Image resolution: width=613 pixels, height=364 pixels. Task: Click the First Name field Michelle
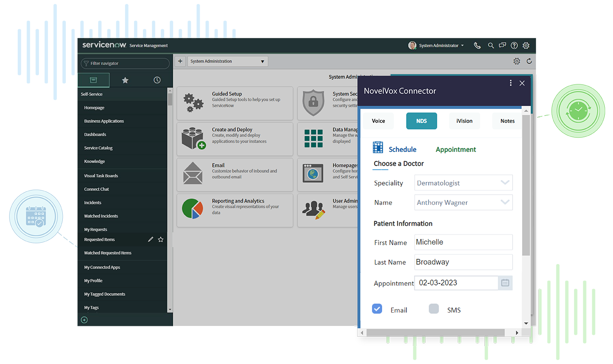point(463,242)
